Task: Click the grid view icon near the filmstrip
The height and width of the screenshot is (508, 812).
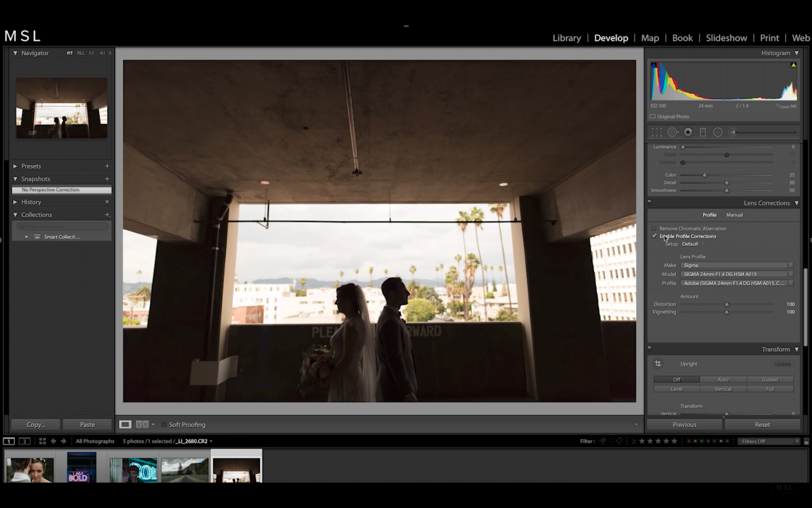Action: tap(42, 441)
